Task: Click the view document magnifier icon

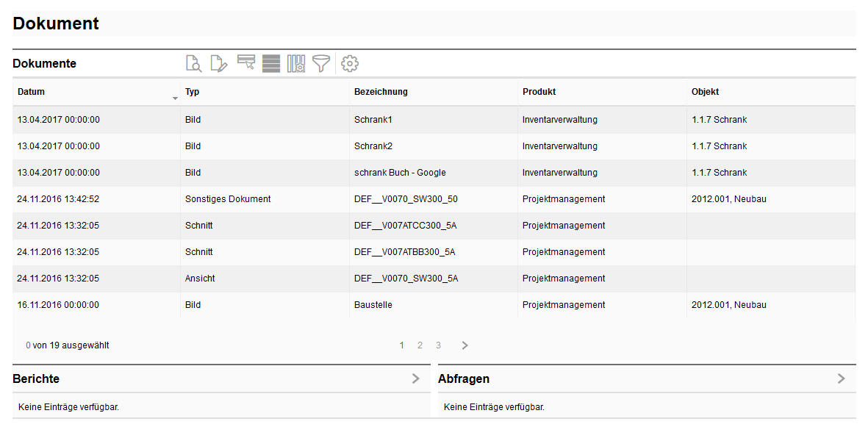Action: pyautogui.click(x=193, y=64)
